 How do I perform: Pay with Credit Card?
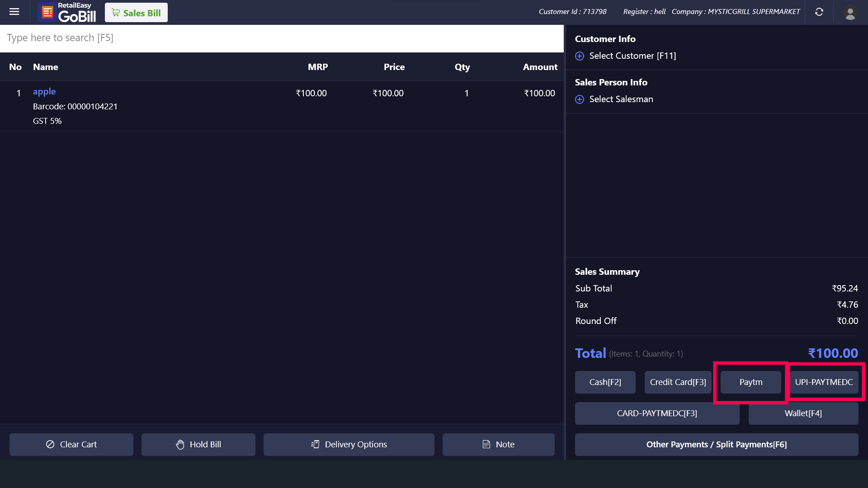coord(678,382)
